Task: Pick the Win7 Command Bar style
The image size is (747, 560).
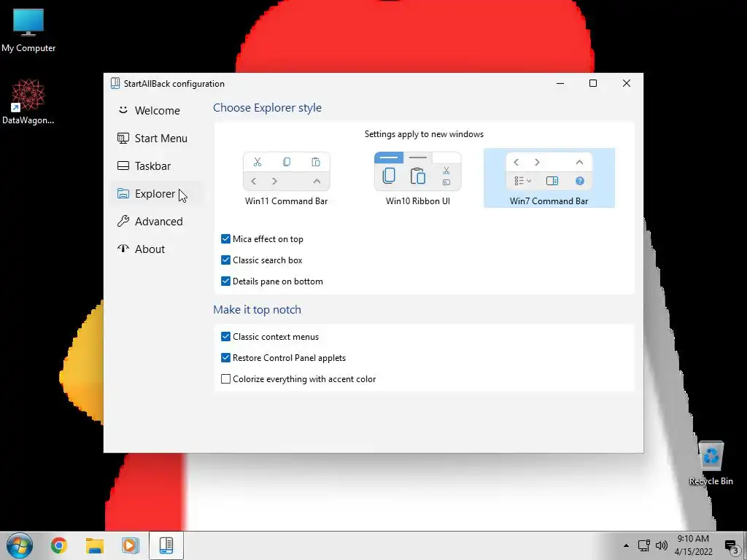Action: (549, 178)
